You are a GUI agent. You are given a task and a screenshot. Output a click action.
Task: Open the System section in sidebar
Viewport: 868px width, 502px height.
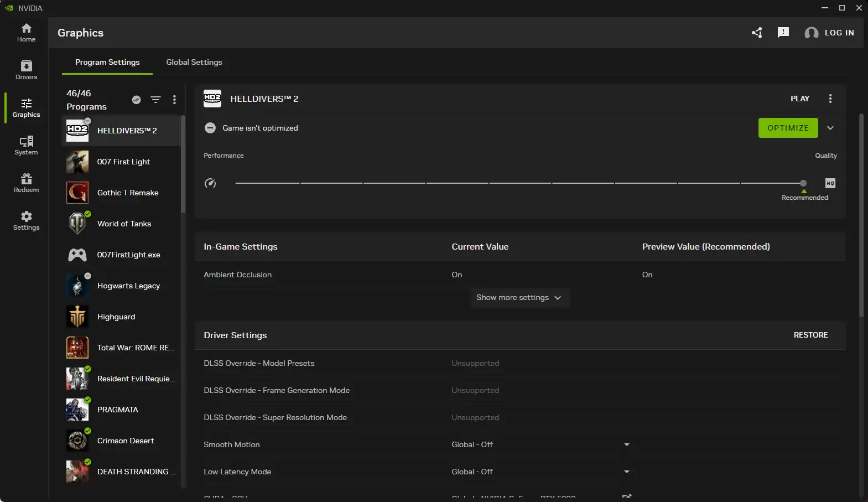tap(26, 146)
